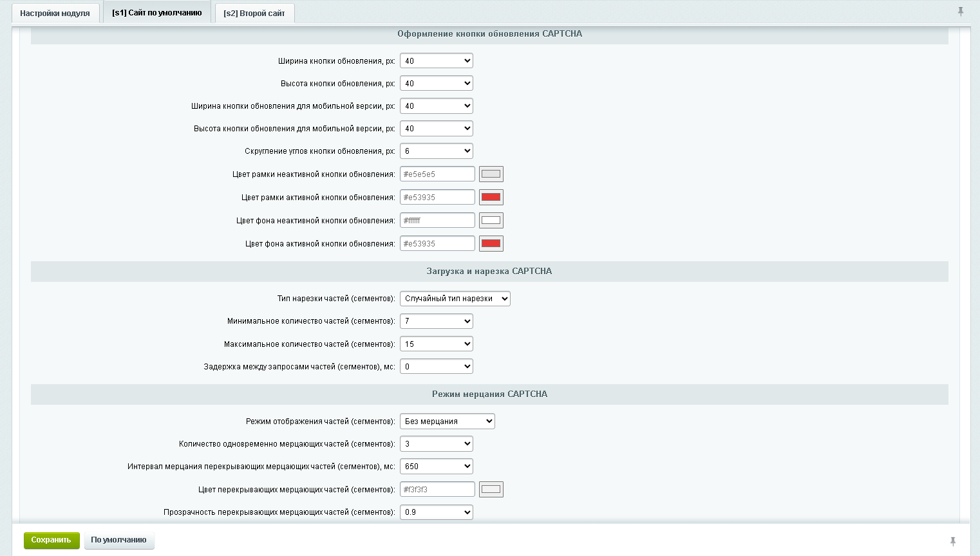Open red swatch for active button background
The height and width of the screenshot is (556, 980).
tap(491, 243)
